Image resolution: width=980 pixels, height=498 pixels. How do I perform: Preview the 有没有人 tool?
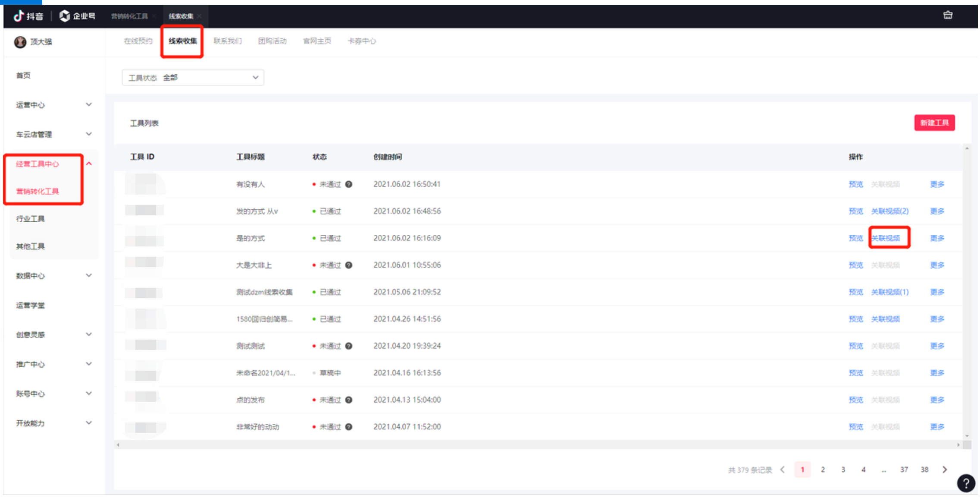856,184
